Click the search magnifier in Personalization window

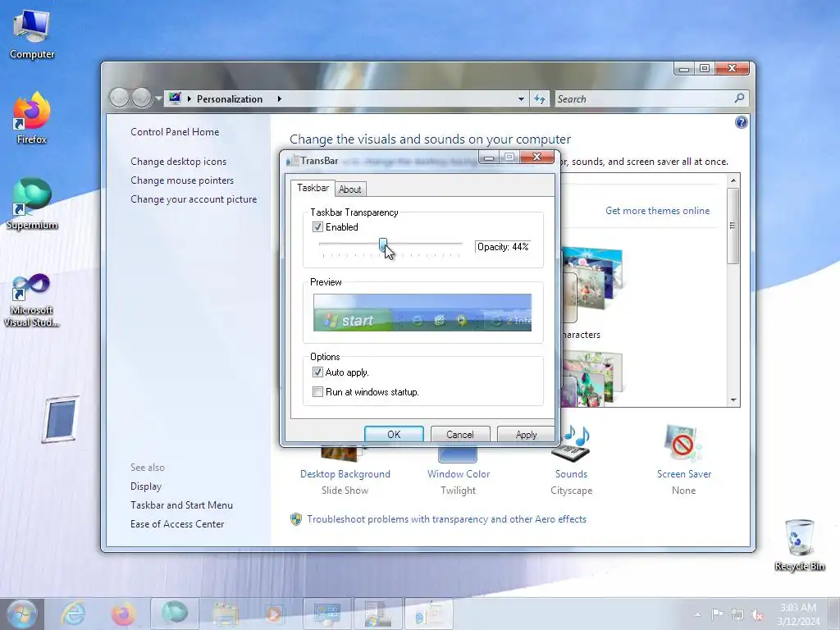(x=739, y=98)
